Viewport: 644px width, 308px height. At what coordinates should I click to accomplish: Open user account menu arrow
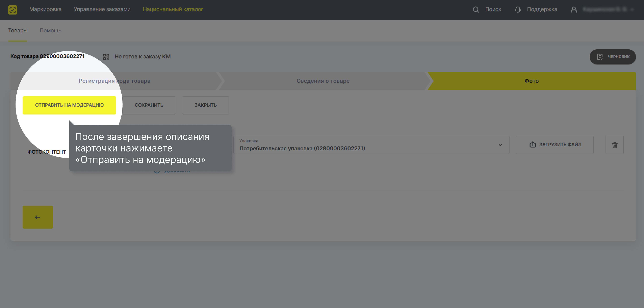(632, 9)
